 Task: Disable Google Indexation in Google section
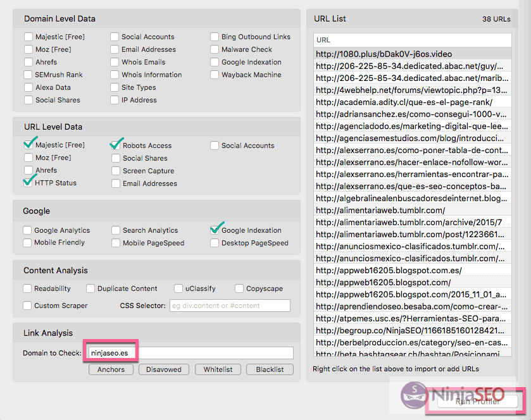215,230
